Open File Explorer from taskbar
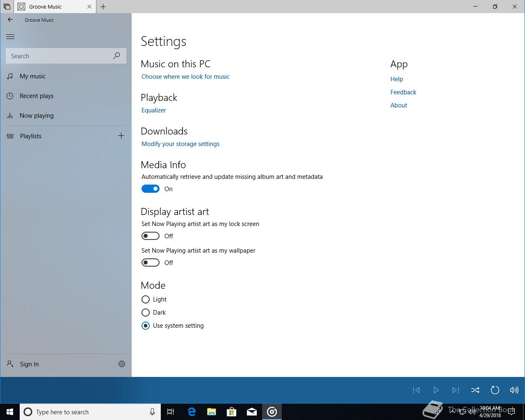Viewport: 525px width, 420px height. [x=212, y=412]
